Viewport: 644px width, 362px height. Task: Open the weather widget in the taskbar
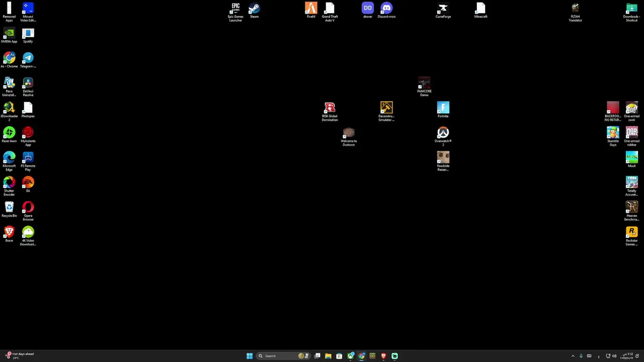(18, 356)
